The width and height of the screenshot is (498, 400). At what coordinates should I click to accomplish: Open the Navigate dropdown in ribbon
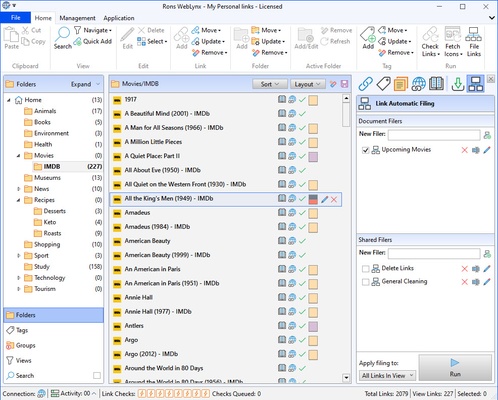(93, 30)
